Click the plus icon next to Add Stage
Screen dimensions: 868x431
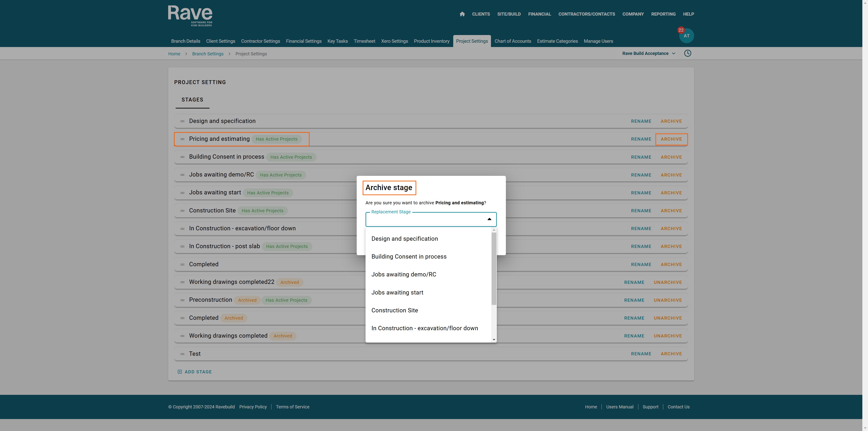(180, 372)
